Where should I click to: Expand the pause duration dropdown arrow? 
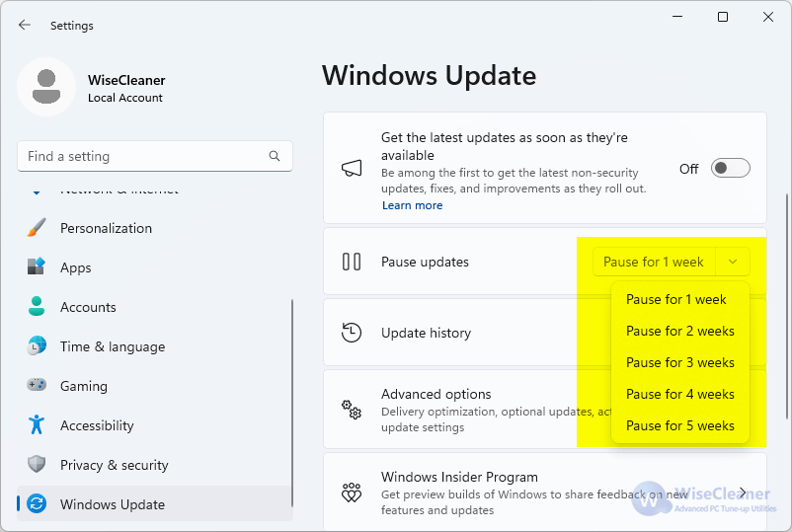point(733,262)
